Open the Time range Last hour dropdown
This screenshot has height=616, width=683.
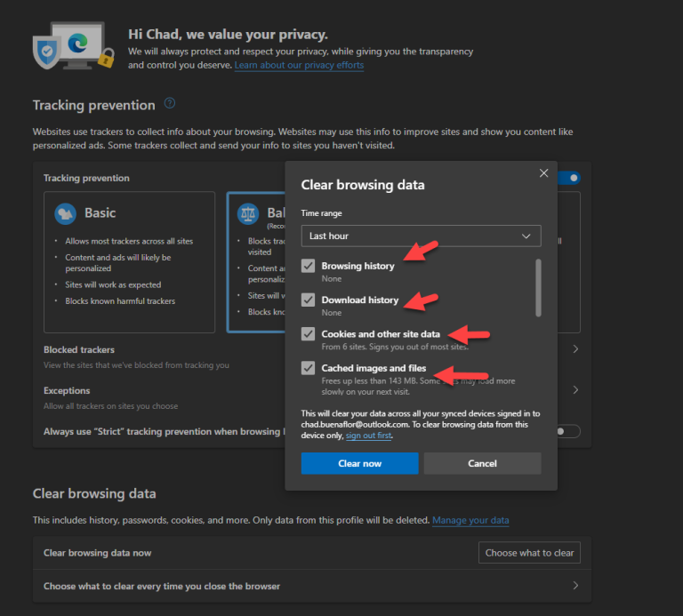point(421,236)
